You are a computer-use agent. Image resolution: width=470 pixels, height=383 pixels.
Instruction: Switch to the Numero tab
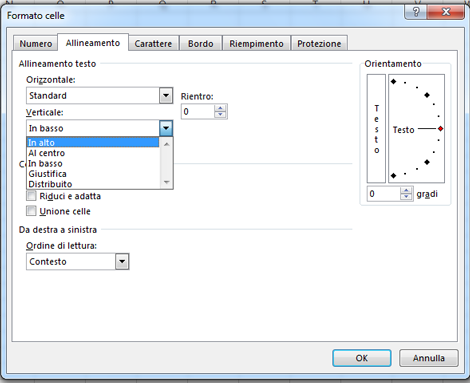coord(35,44)
